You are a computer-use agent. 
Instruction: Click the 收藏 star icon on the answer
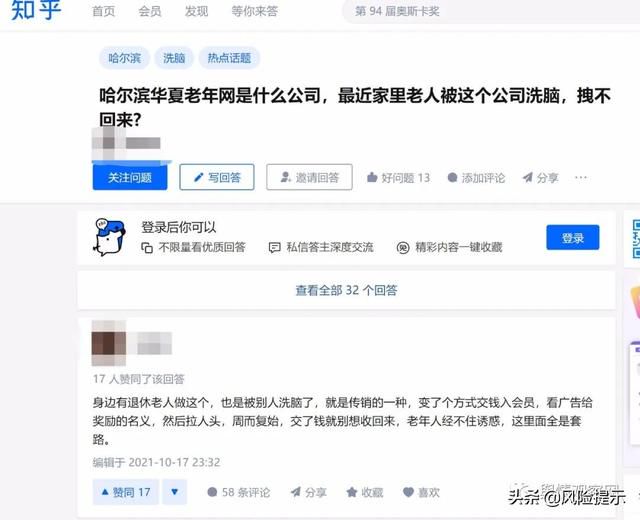pyautogui.click(x=352, y=492)
